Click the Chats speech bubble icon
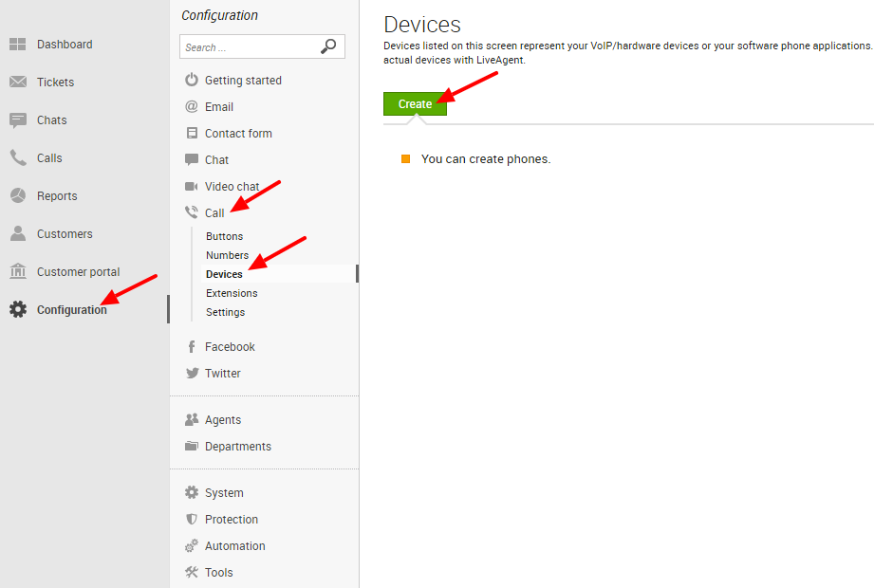874x588 pixels. click(18, 120)
